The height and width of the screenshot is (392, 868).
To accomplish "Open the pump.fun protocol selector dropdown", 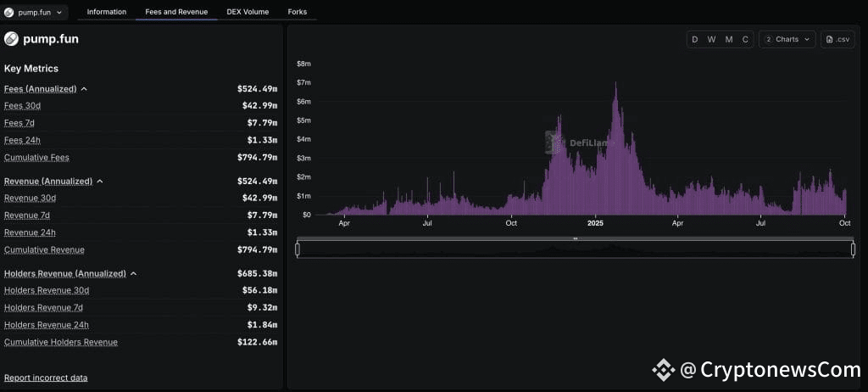I will coord(34,12).
